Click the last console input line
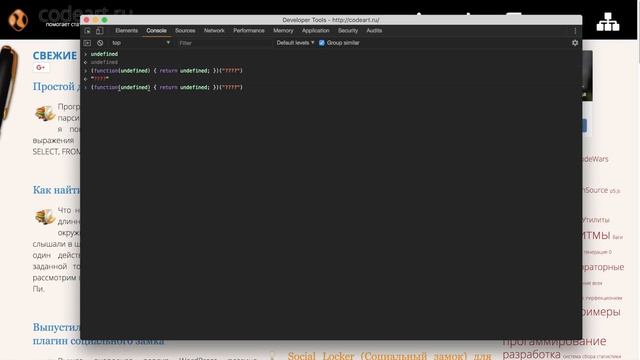The height and width of the screenshot is (360, 640). (x=167, y=87)
